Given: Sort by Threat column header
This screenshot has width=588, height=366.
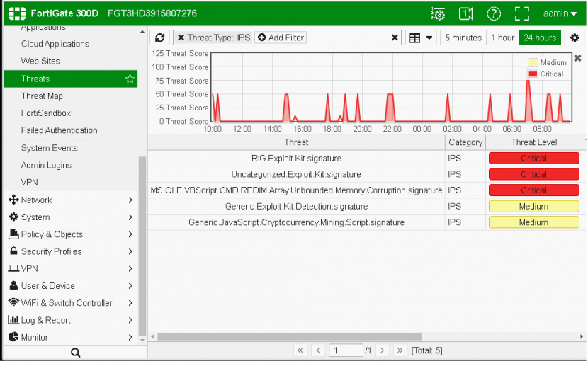Looking at the screenshot, I should (x=296, y=143).
